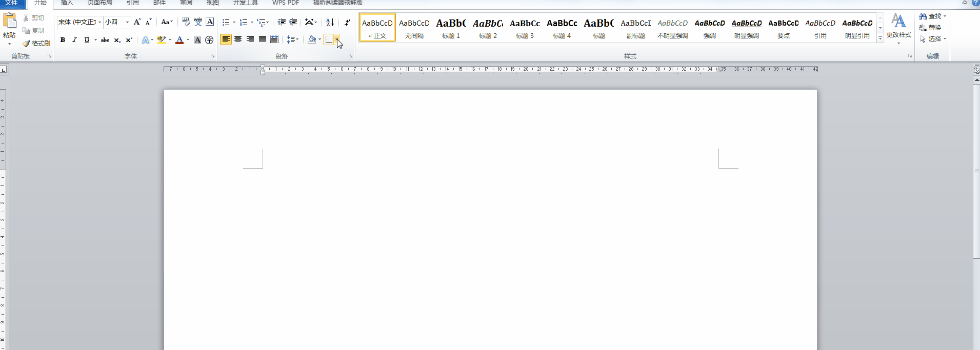This screenshot has width=980, height=350.
Task: Expand the numbered list dropdown arrow
Action: (x=252, y=22)
